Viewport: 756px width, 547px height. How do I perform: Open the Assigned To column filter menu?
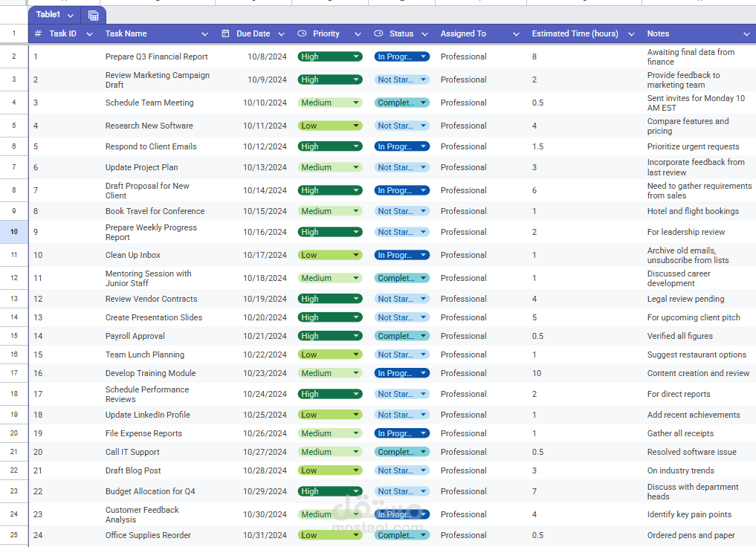[517, 34]
